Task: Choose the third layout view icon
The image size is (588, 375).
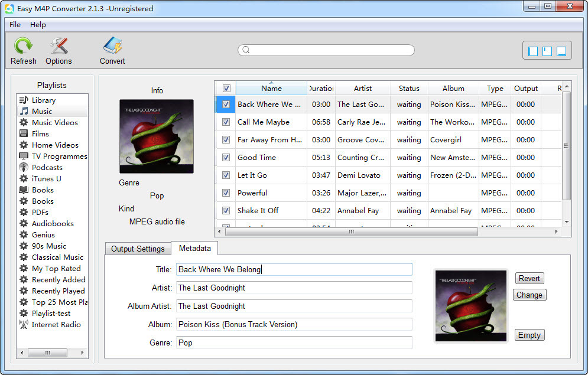Action: tap(561, 51)
